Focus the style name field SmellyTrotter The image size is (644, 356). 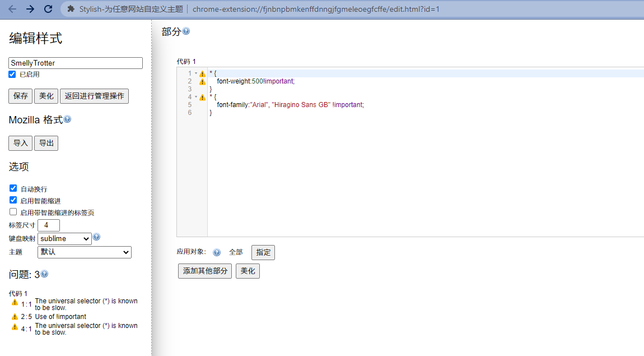76,63
